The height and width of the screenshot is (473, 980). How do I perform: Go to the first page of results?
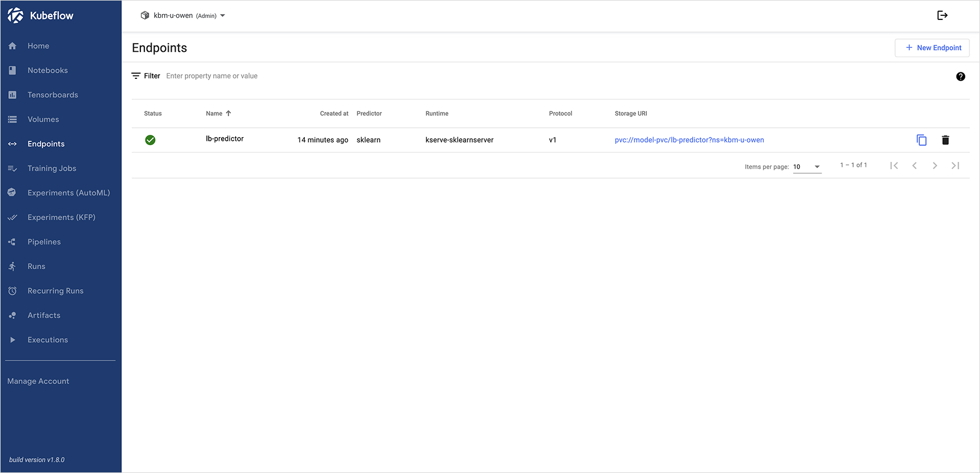(894, 166)
